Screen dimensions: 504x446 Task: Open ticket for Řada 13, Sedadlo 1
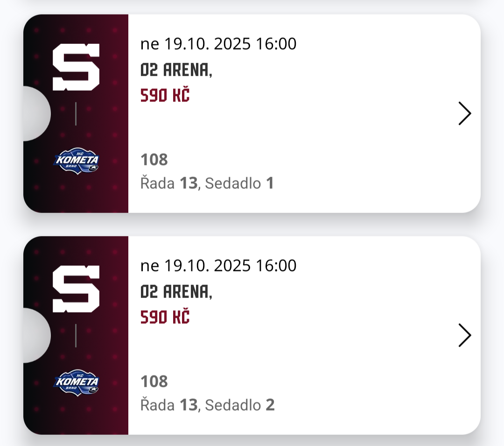point(207,184)
